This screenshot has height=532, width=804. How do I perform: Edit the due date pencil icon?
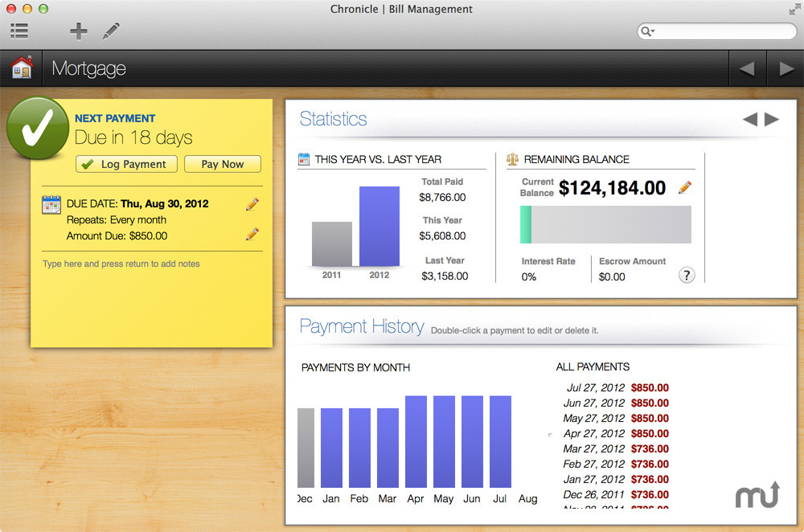pos(252,204)
